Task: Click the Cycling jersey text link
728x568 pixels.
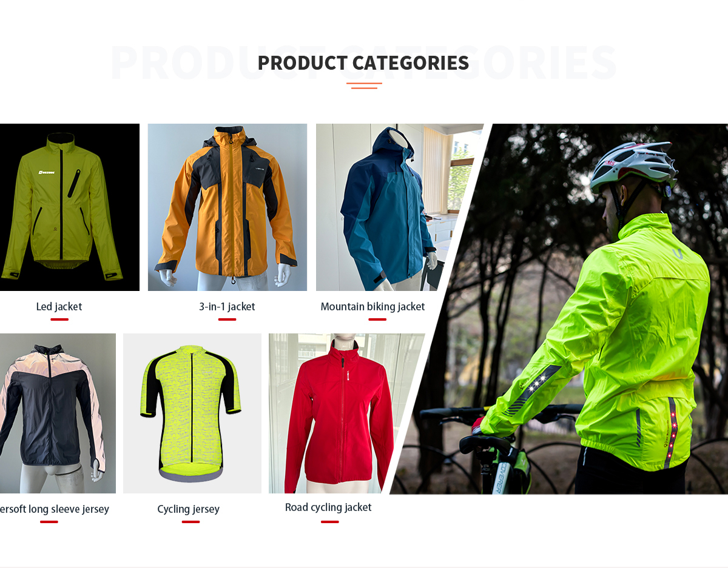Action: 188,509
